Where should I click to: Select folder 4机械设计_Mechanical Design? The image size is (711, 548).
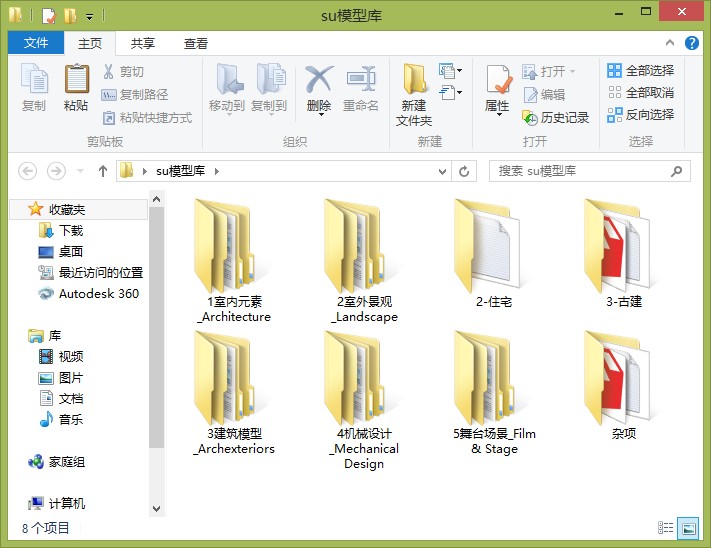(364, 401)
